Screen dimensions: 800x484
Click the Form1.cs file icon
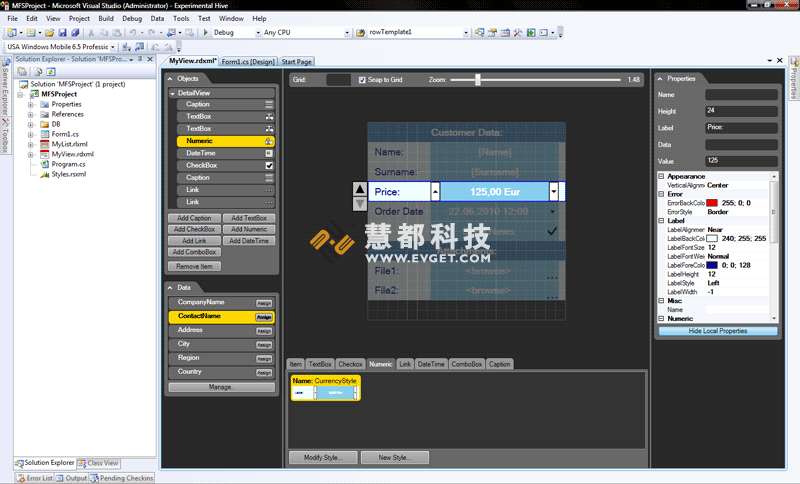click(44, 134)
